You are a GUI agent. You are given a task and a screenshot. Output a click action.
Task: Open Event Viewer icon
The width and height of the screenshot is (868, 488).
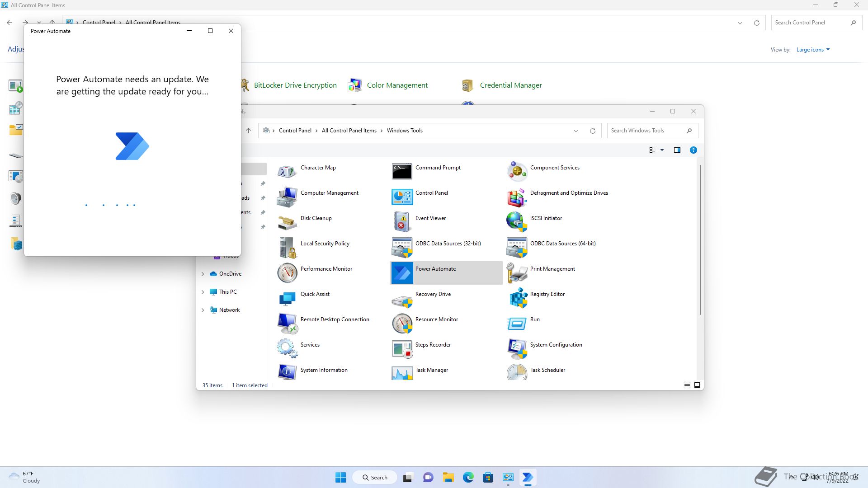[x=402, y=222]
